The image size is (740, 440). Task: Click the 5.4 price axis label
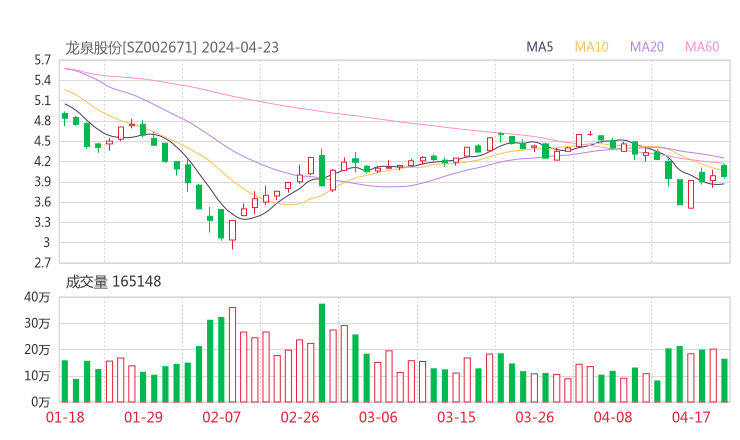click(42, 81)
